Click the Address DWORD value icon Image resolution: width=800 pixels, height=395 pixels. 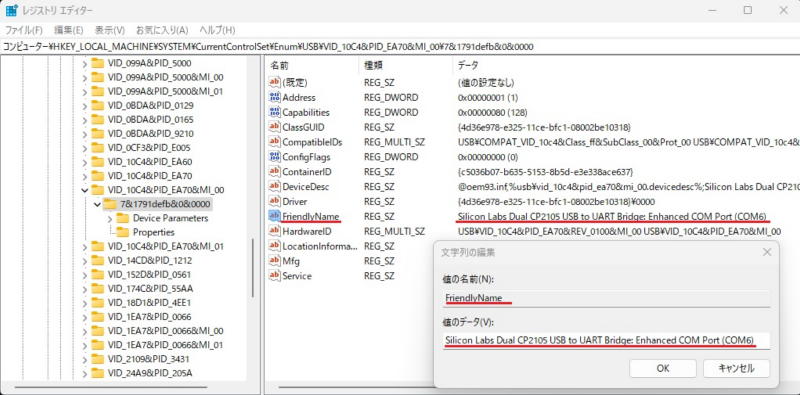point(274,97)
